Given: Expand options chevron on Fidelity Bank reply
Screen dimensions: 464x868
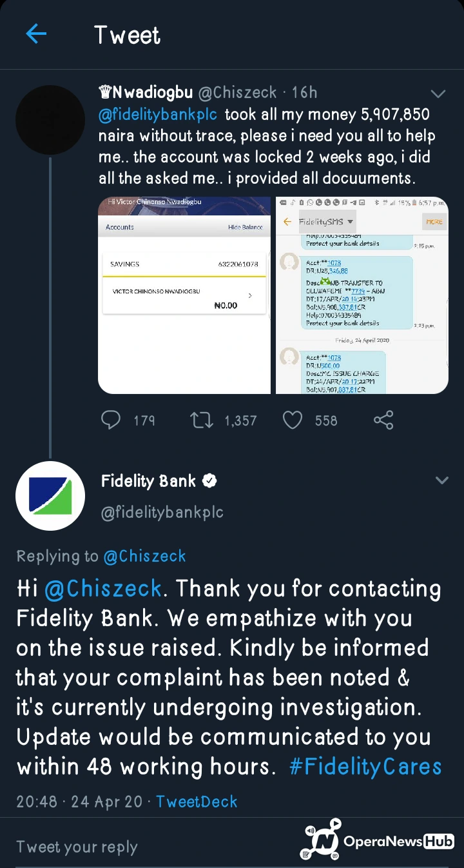Looking at the screenshot, I should [442, 480].
